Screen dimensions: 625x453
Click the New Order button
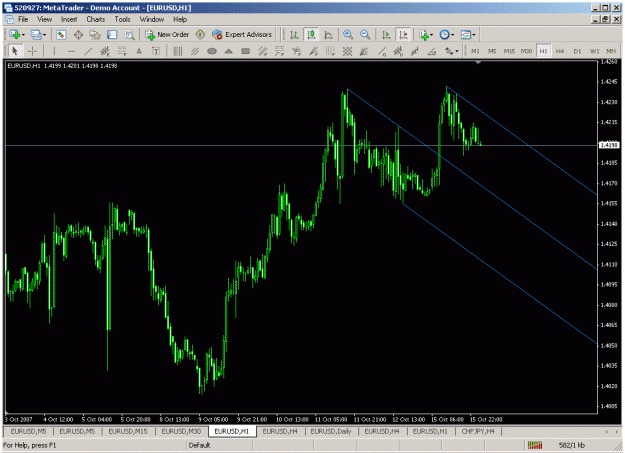167,35
